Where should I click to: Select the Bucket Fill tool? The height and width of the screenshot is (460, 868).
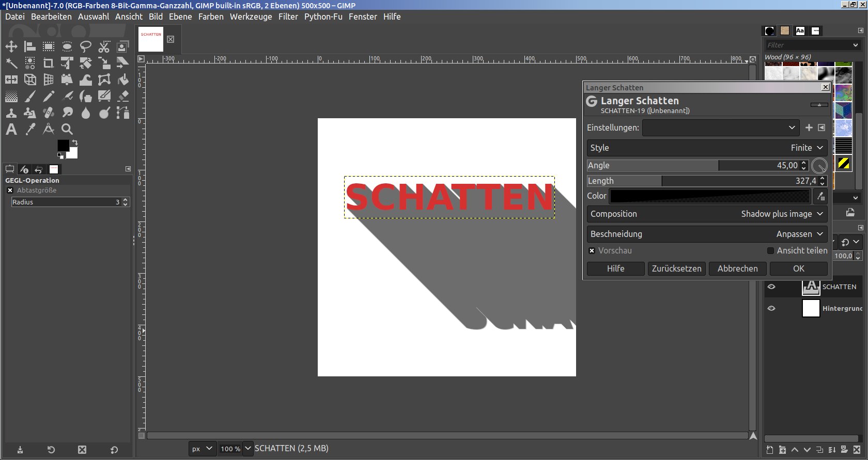pyautogui.click(x=123, y=80)
